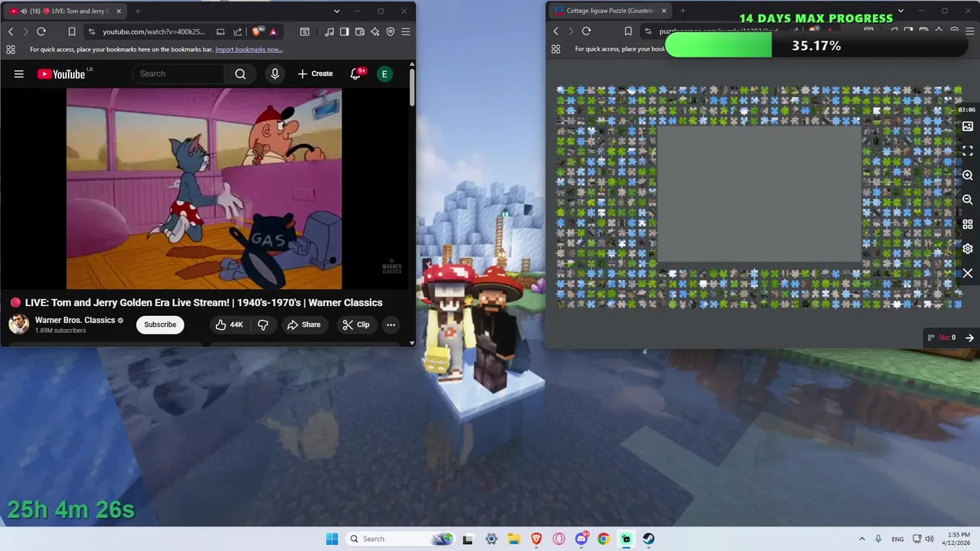Screen dimensions: 980x551
Task: Open tab search dropdown in the puzzle window
Action: click(900, 11)
